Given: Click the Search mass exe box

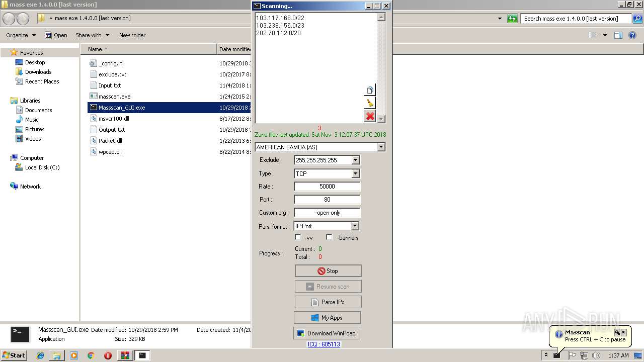Looking at the screenshot, I should click(x=577, y=19).
